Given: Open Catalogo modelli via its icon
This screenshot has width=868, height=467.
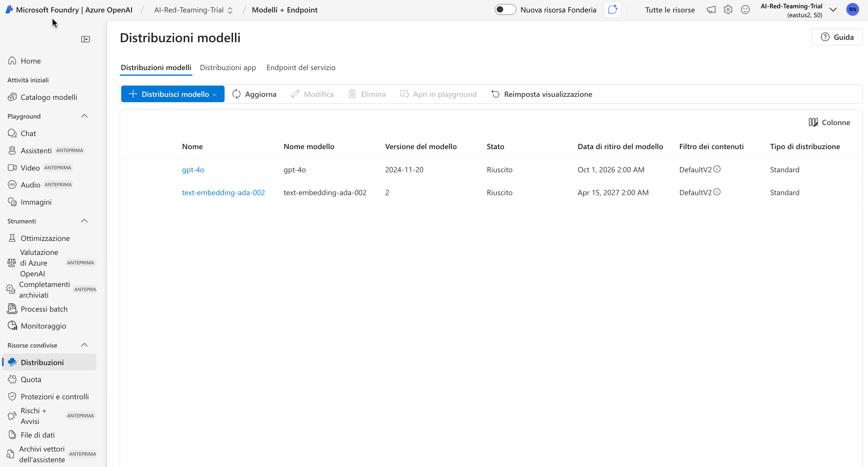Looking at the screenshot, I should point(12,97).
